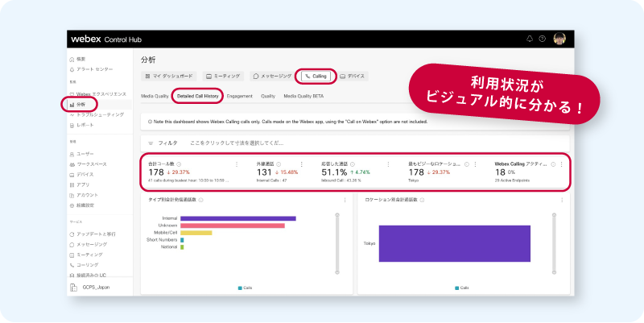The height and width of the screenshot is (323, 644).
Task: Click the filter dimension input field
Action: click(x=237, y=143)
